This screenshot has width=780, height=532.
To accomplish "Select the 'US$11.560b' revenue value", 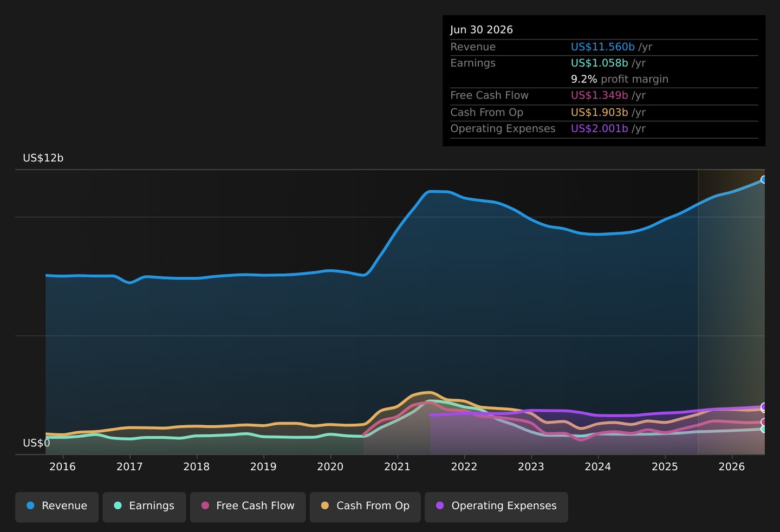I will click(x=603, y=47).
